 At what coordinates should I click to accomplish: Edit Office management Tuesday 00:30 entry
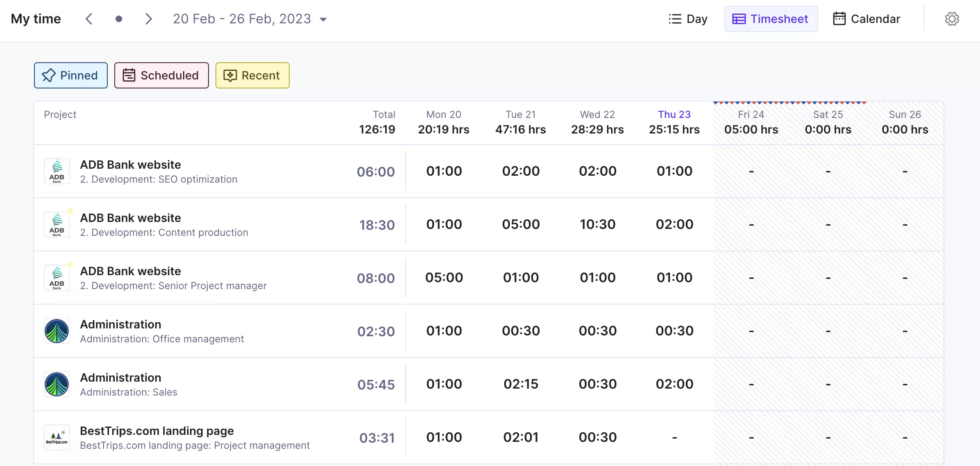click(x=521, y=331)
